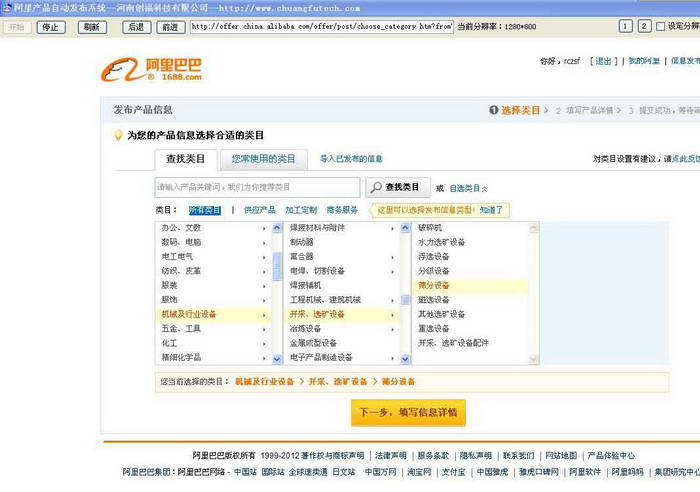Select 水力选矿设备 in third column
Viewport: 700px width, 492px height.
470,242
